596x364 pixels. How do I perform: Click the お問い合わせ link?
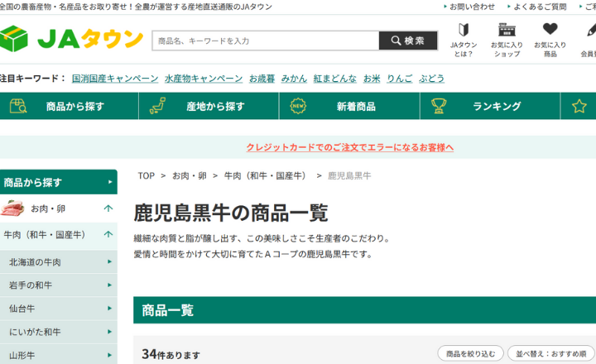473,7
